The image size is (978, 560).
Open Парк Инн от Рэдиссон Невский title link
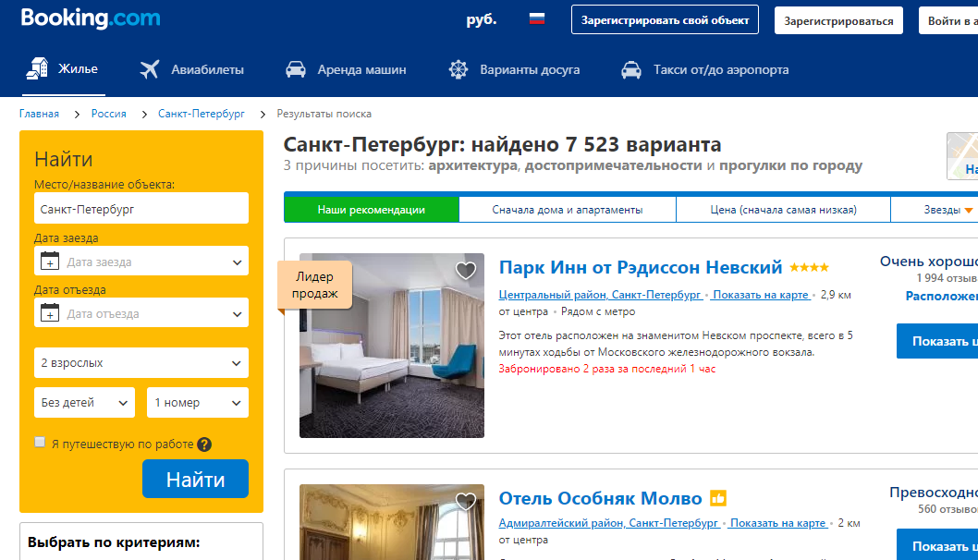641,268
